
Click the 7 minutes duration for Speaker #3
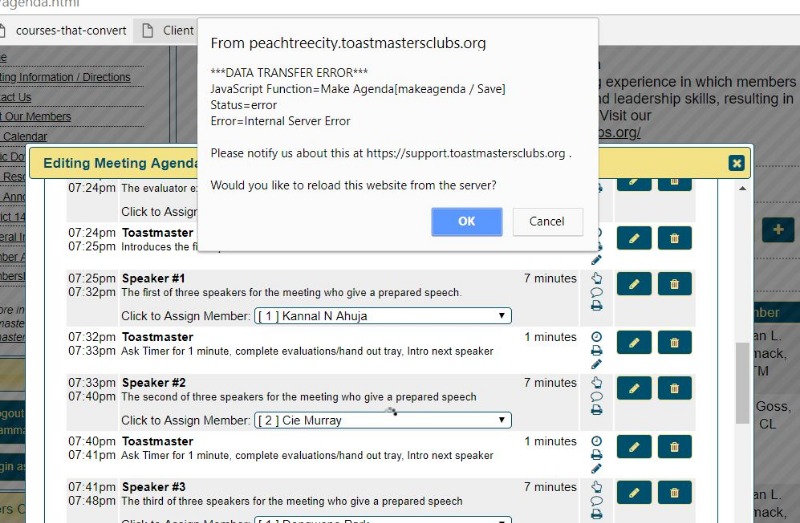[550, 487]
